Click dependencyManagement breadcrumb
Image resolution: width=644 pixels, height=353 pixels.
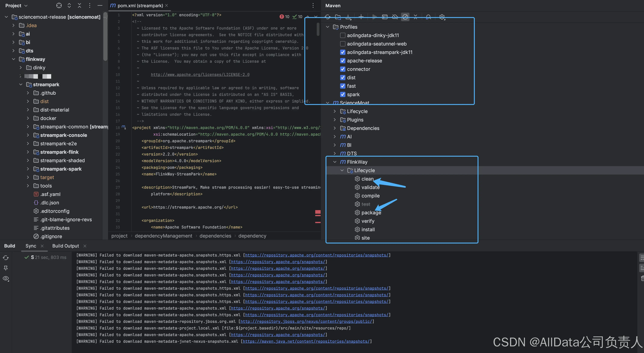pyautogui.click(x=163, y=236)
